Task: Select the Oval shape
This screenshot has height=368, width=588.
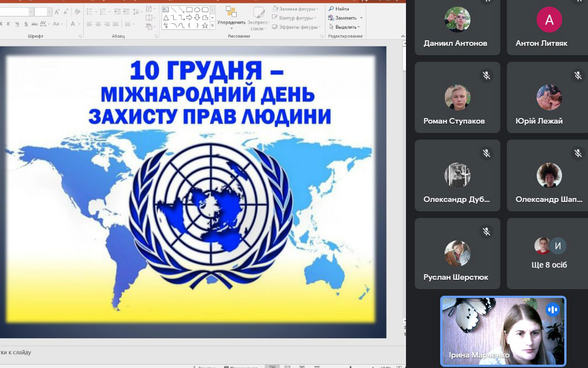Action: tap(197, 10)
